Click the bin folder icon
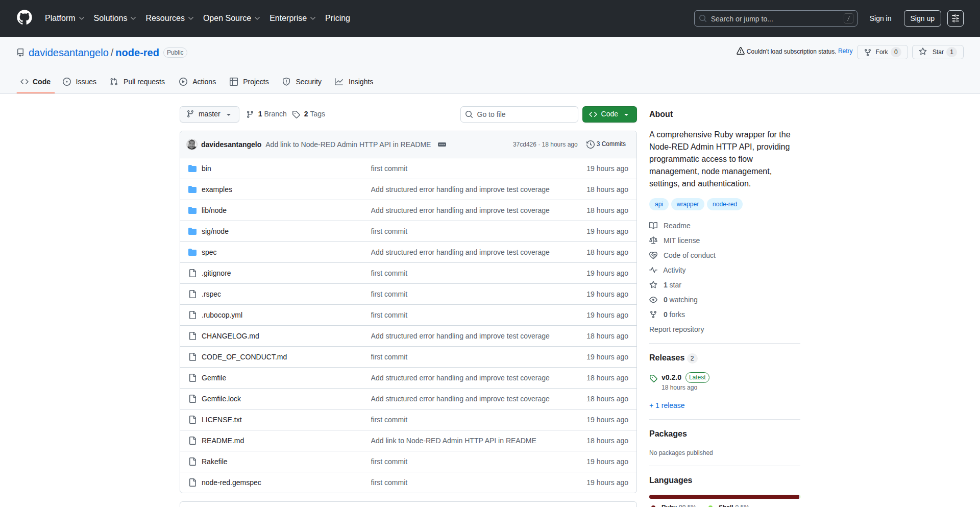The width and height of the screenshot is (980, 507). [x=192, y=168]
